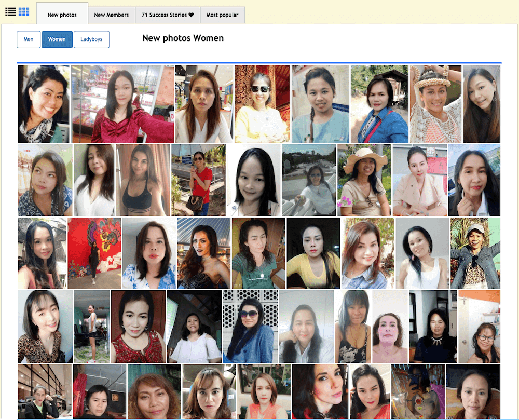Viewport: 519px width, 420px height.
Task: Filter photos by Men
Action: coord(29,39)
